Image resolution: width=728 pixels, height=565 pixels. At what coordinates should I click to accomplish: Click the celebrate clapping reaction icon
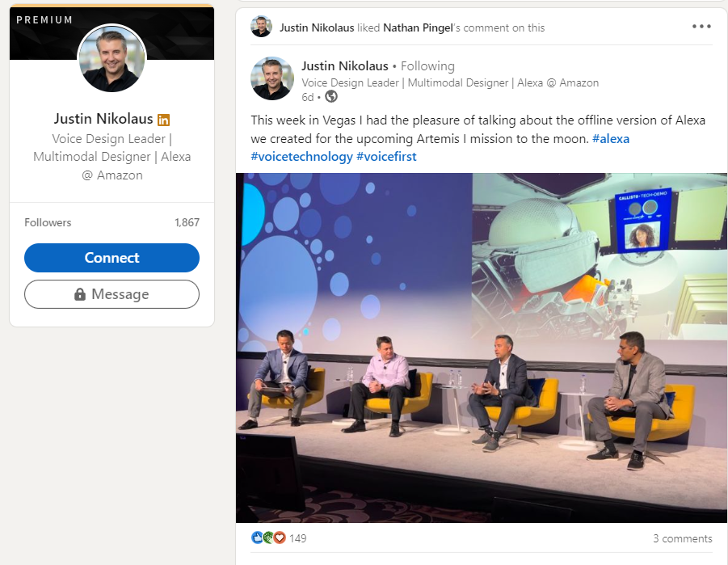(268, 538)
